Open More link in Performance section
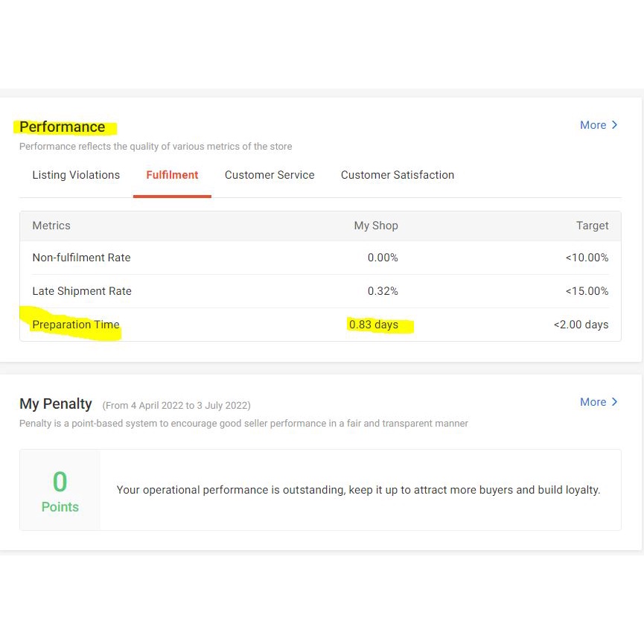This screenshot has height=644, width=644. 593,125
